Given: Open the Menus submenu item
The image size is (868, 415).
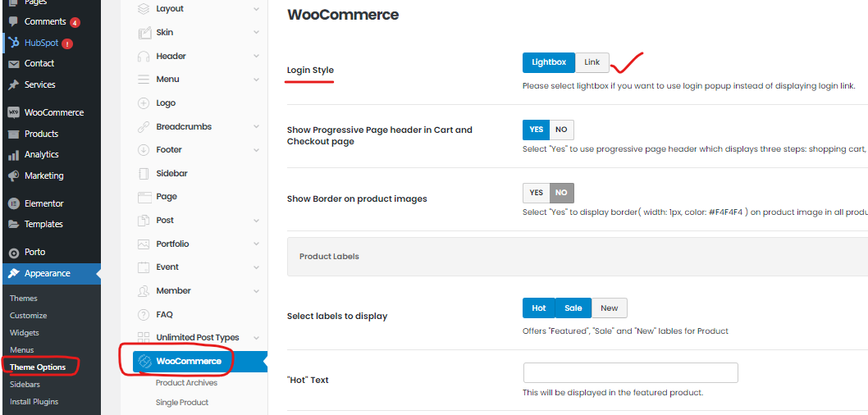Looking at the screenshot, I should point(22,349).
